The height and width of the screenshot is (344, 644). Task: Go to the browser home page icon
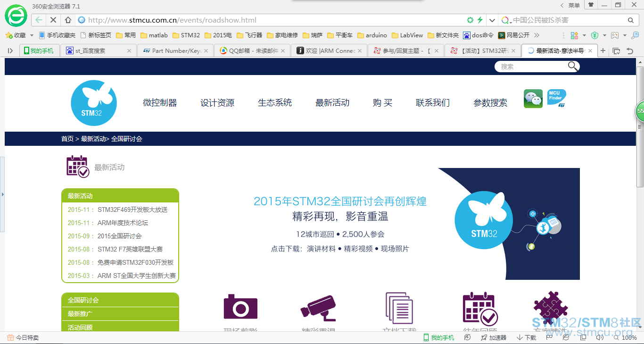pos(68,20)
